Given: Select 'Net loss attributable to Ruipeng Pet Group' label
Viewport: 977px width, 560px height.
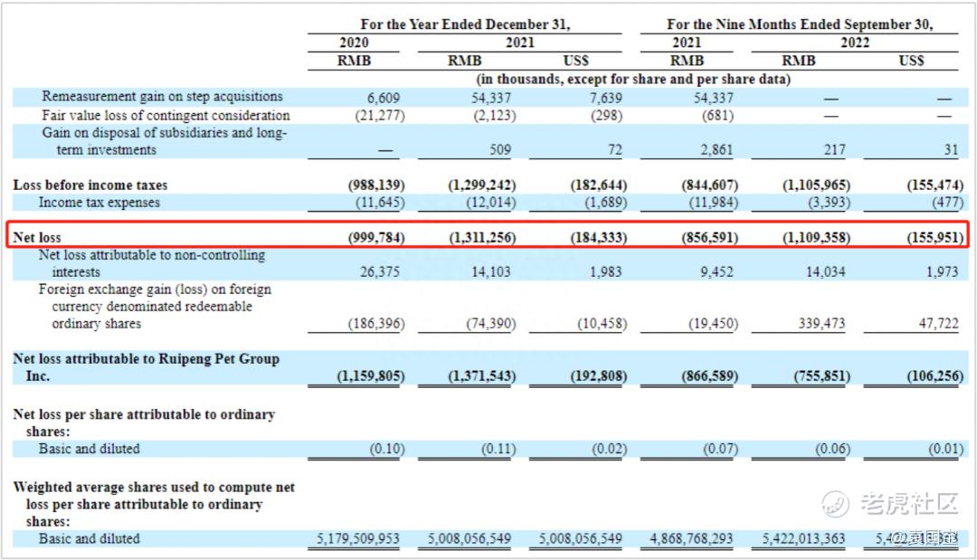Looking at the screenshot, I should coord(146,367).
